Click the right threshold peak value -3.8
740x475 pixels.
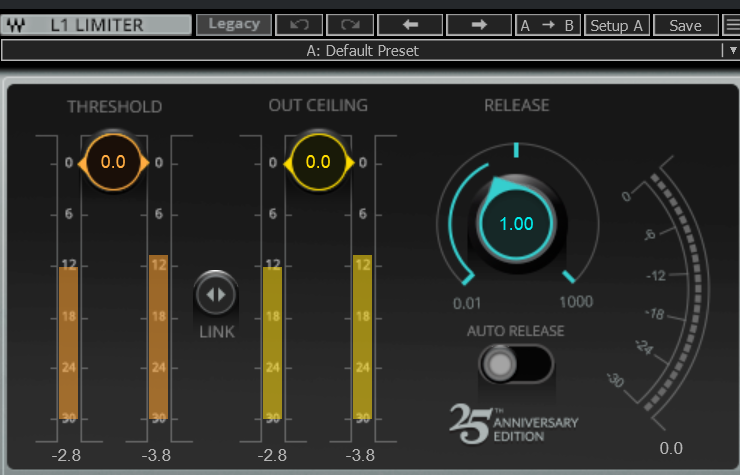[156, 456]
